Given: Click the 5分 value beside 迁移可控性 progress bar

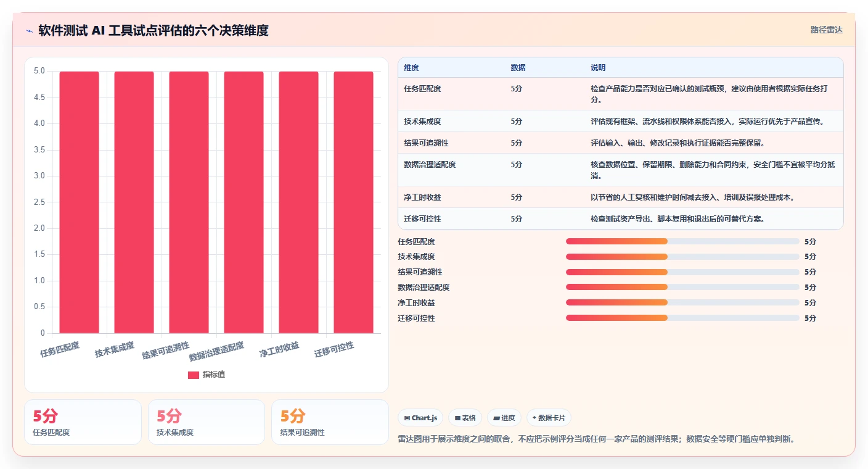Looking at the screenshot, I should point(810,318).
